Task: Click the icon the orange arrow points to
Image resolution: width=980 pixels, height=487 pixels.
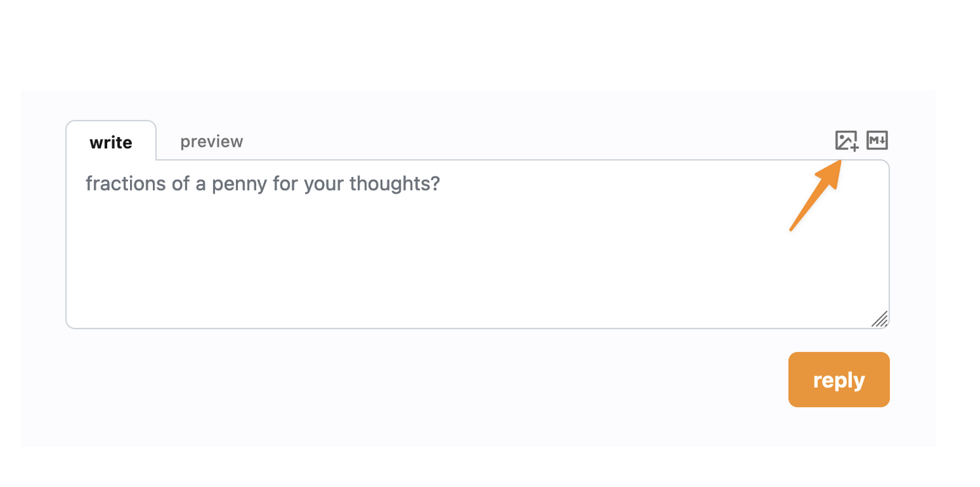Action: (x=846, y=140)
